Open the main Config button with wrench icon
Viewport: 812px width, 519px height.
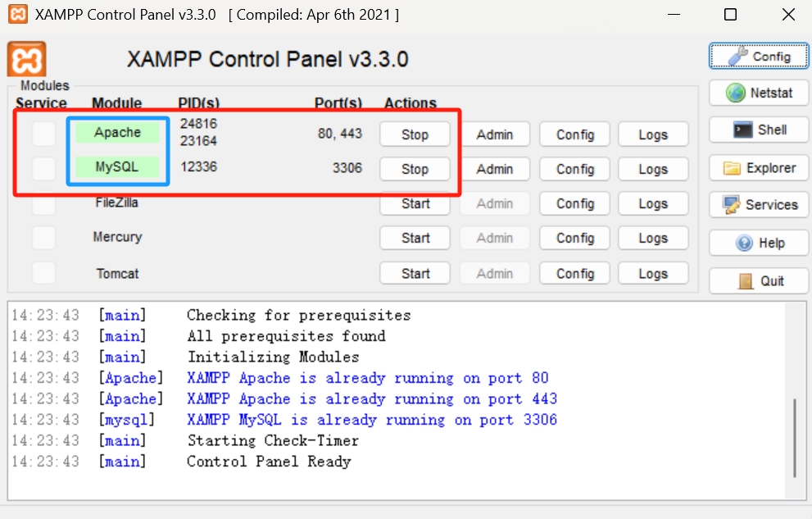[758, 56]
